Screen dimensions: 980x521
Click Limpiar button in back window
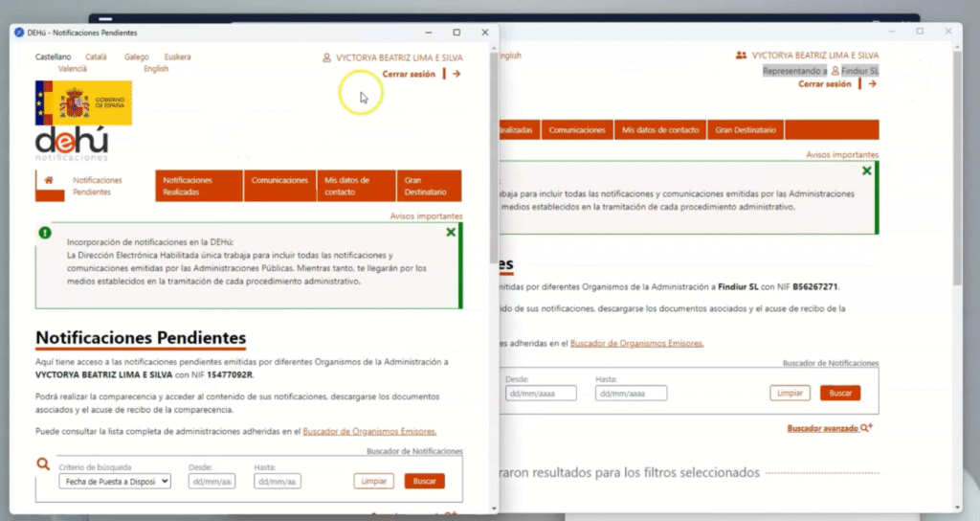[x=790, y=393]
